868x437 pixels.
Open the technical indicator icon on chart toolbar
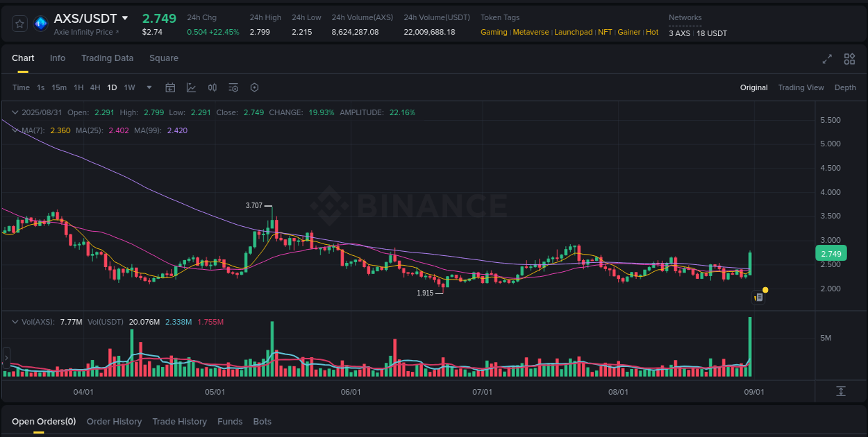[191, 87]
